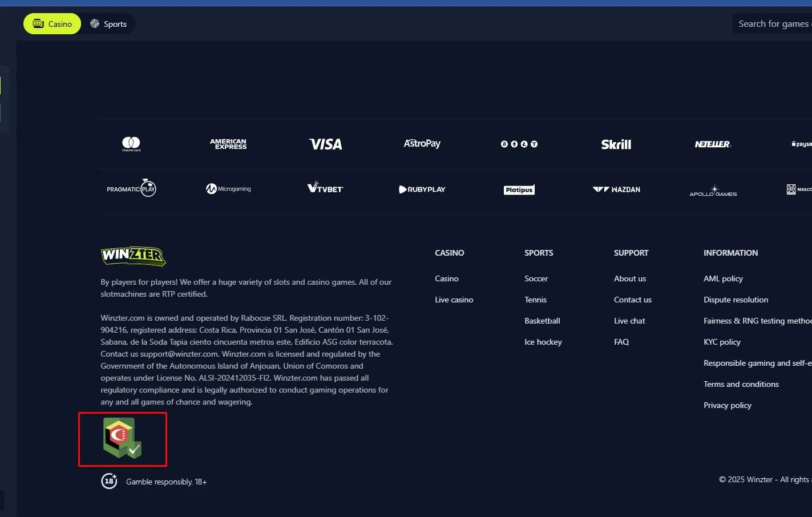Screen dimensions: 812x517
Task: Click the CASINO column heading
Action: (x=450, y=253)
